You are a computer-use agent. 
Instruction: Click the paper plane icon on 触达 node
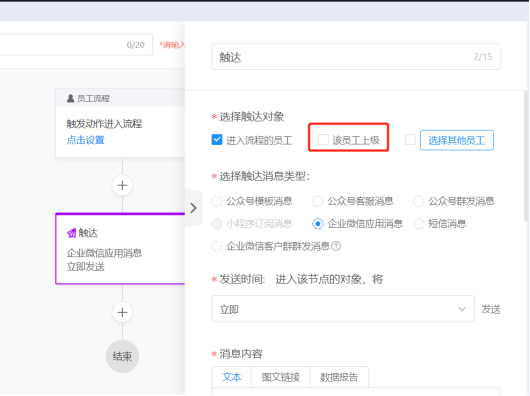pos(71,233)
